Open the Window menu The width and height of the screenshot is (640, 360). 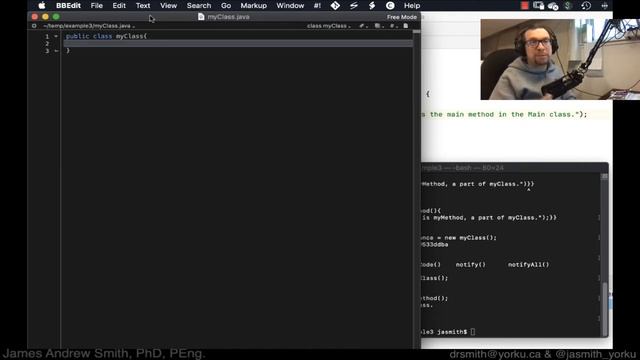click(x=290, y=6)
